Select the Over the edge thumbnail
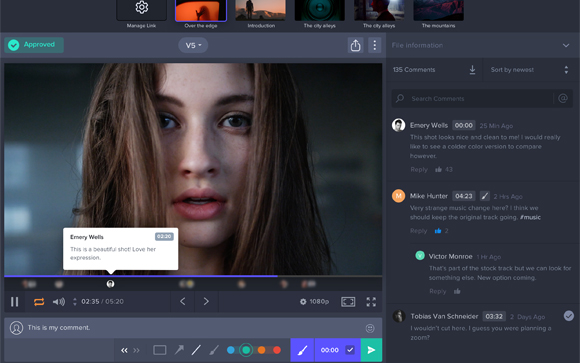The image size is (580, 363). tap(200, 10)
